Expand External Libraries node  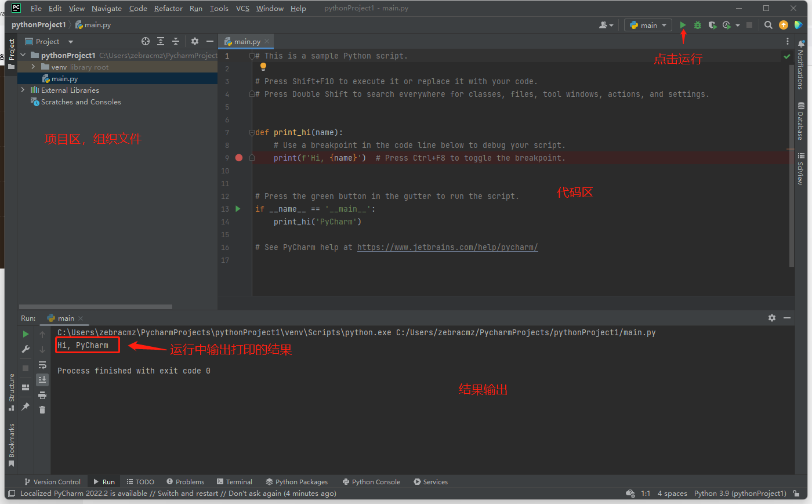pyautogui.click(x=23, y=90)
